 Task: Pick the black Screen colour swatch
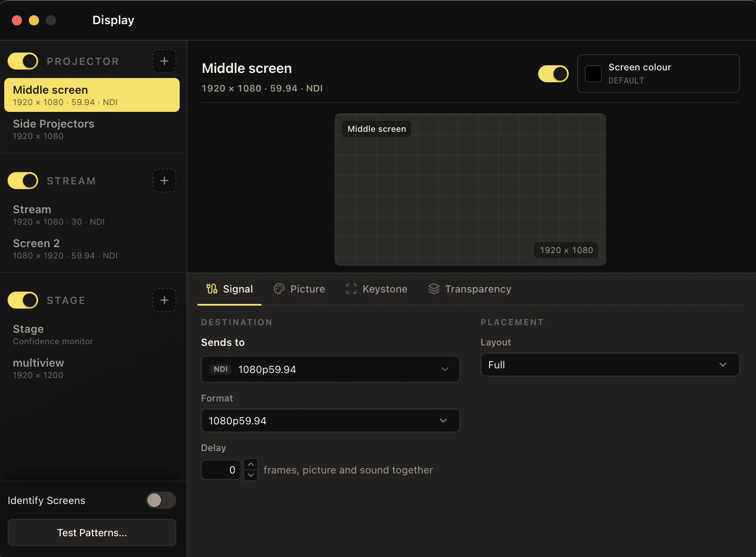click(x=593, y=74)
